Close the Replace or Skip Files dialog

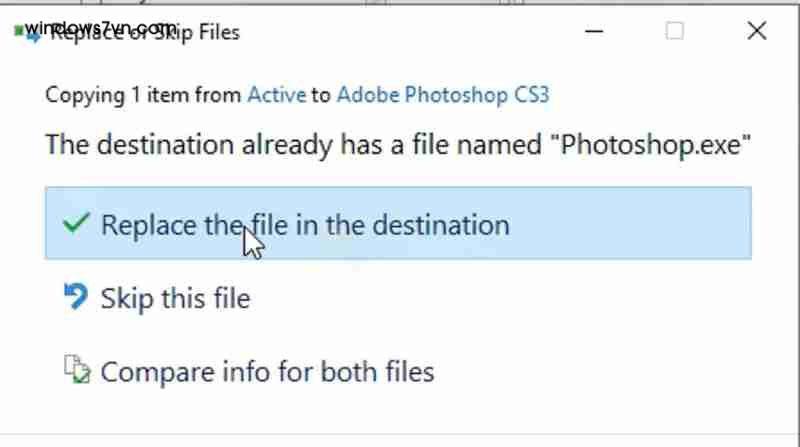click(757, 31)
